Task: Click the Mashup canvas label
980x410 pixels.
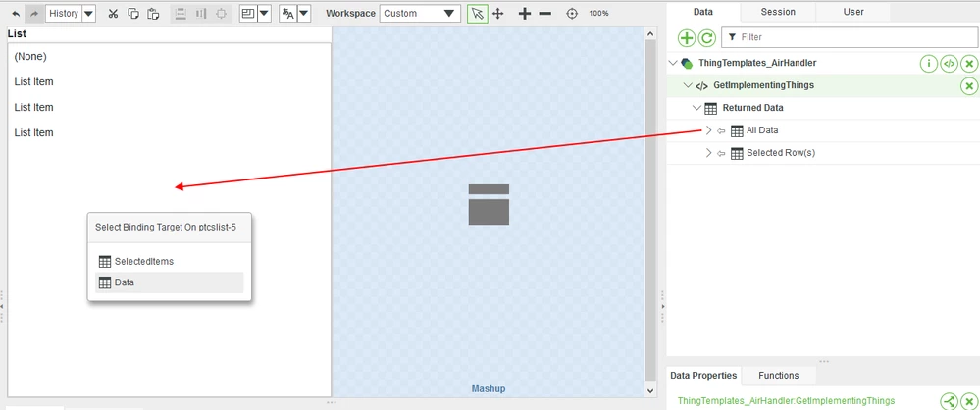Action: (489, 388)
